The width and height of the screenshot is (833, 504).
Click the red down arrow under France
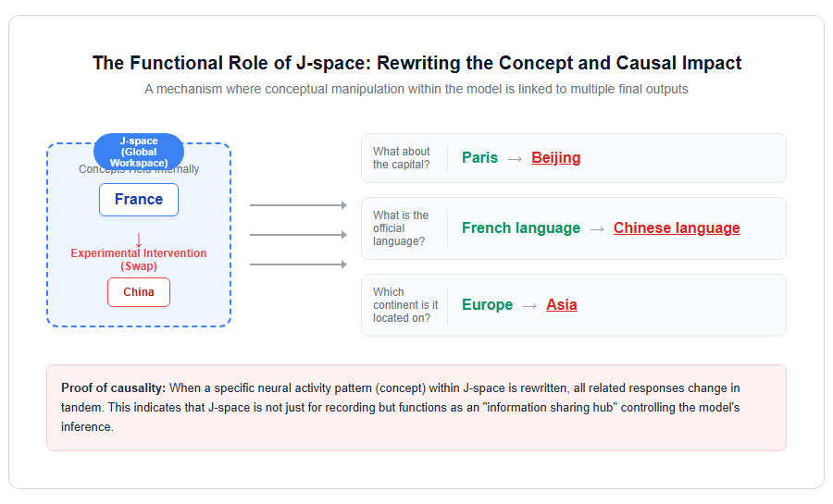click(139, 240)
